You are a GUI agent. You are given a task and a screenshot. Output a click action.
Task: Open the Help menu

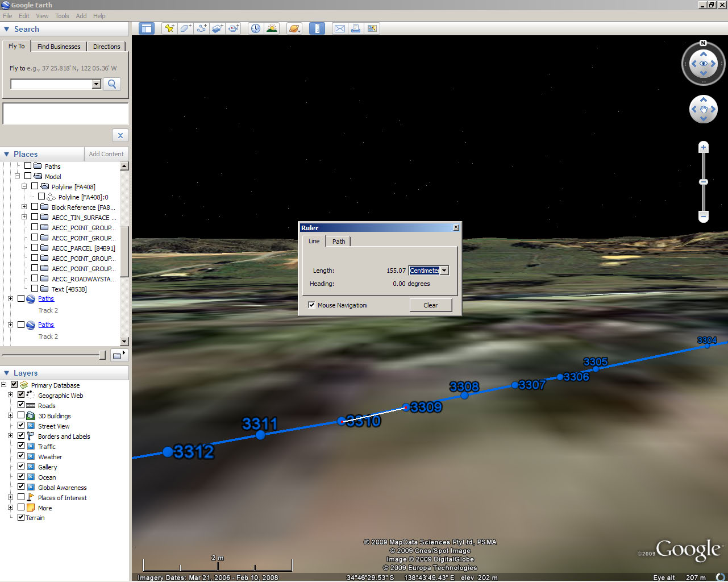99,16
